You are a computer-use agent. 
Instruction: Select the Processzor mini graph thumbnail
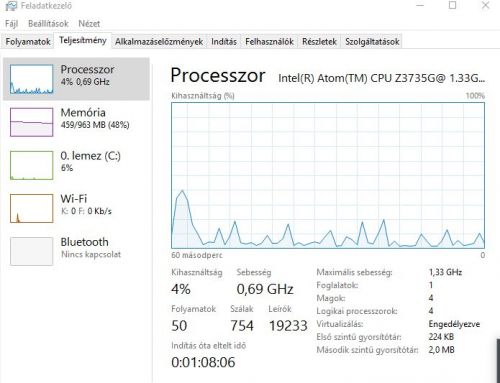pos(31,79)
